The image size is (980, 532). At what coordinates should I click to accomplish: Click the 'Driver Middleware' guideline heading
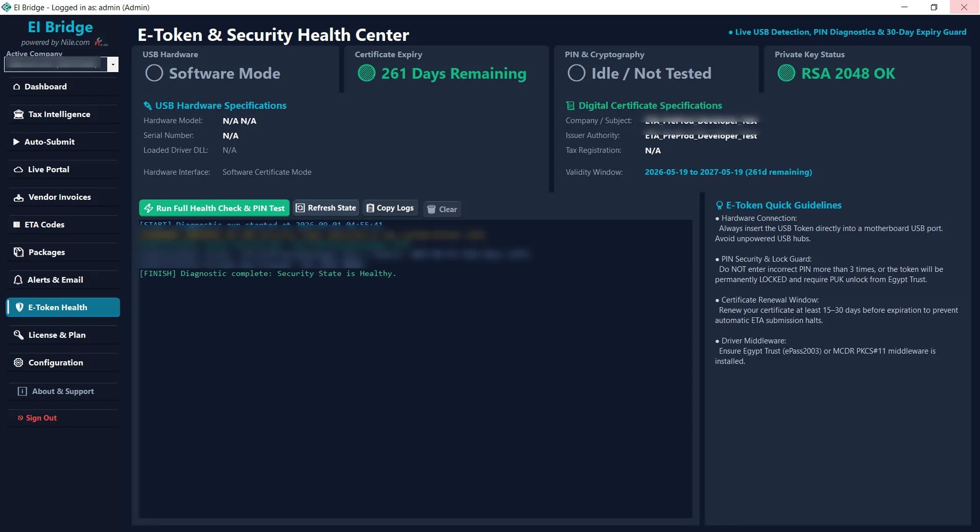[753, 341]
